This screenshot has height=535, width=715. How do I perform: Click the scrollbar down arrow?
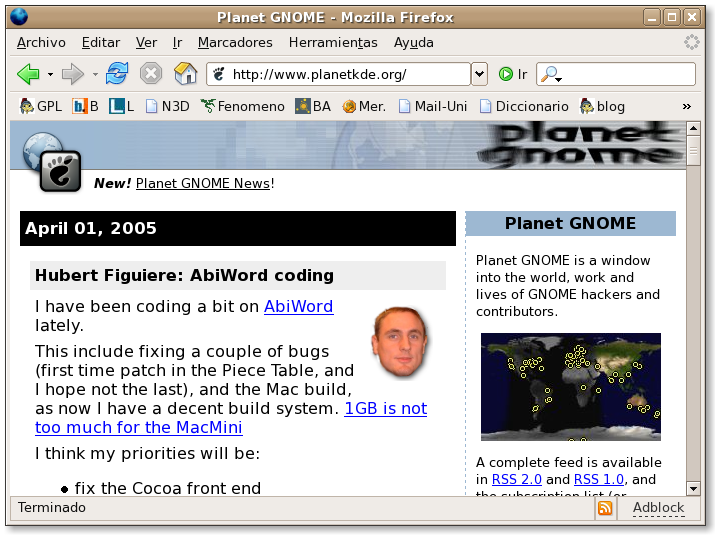693,488
